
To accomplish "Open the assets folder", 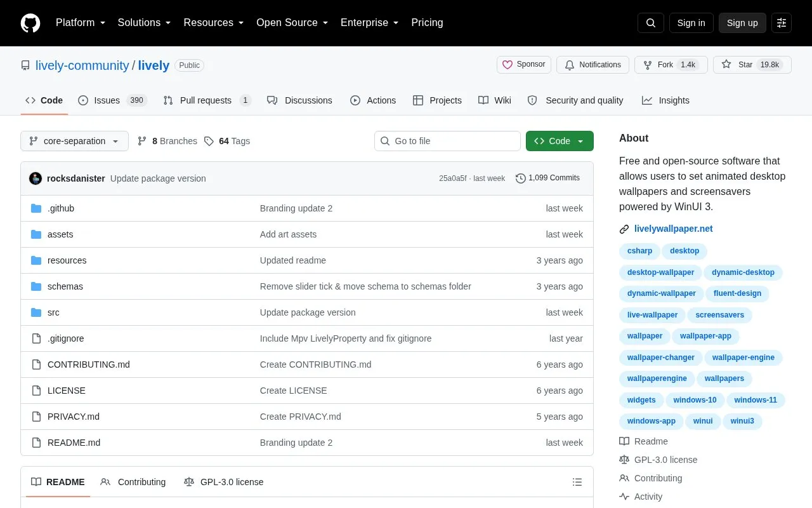I will 60,234.
